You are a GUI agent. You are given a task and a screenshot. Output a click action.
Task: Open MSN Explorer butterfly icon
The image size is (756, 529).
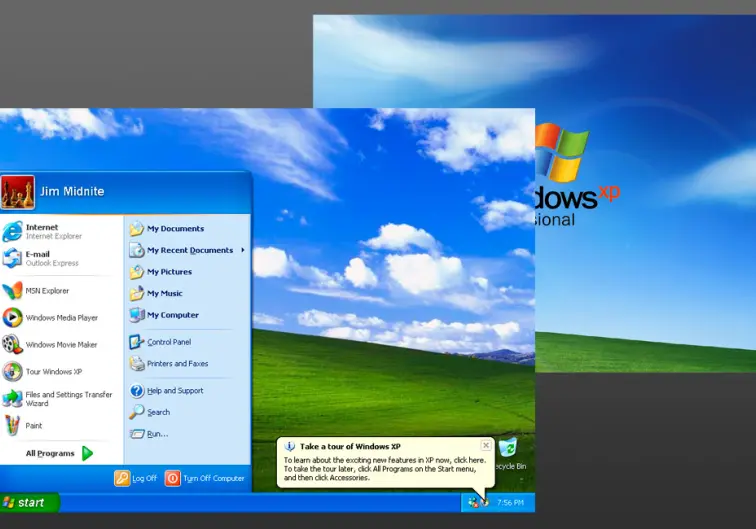click(12, 291)
